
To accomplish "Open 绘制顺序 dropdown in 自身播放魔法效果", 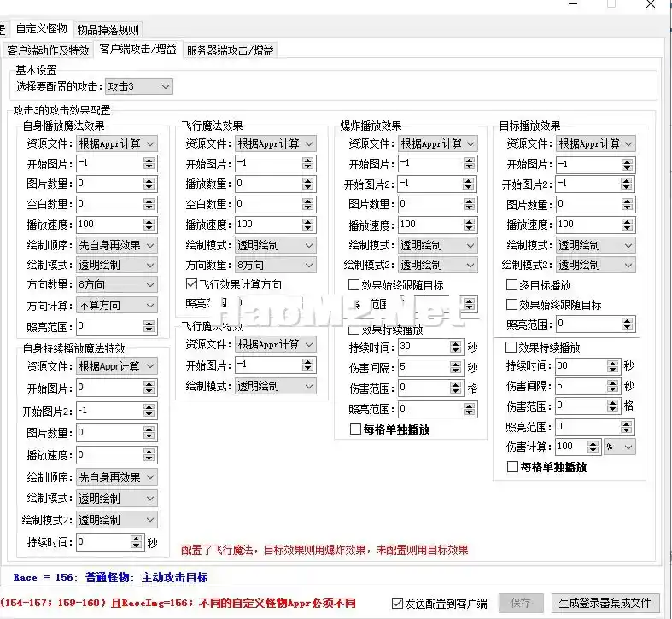I will (x=117, y=245).
